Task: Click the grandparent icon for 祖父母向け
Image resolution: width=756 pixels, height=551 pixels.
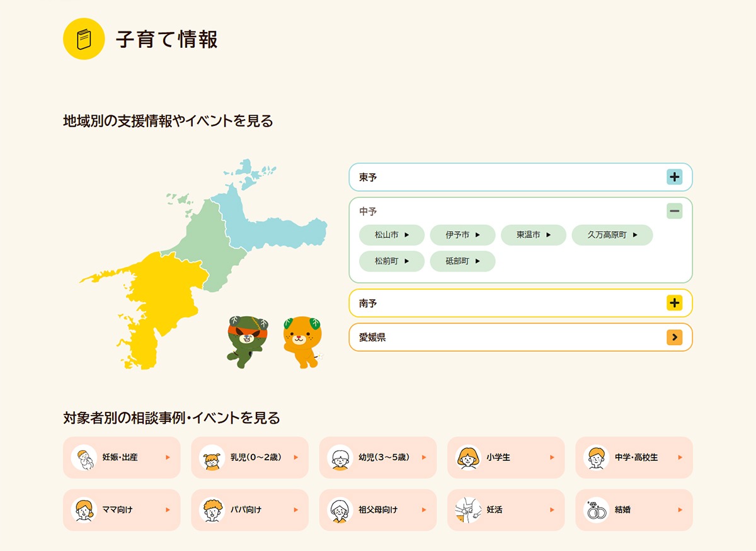Action: (x=340, y=510)
